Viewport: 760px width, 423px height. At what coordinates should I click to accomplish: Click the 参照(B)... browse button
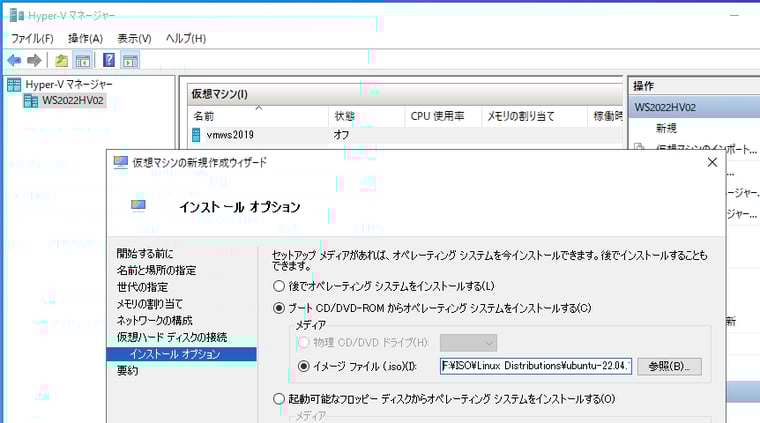pos(669,366)
